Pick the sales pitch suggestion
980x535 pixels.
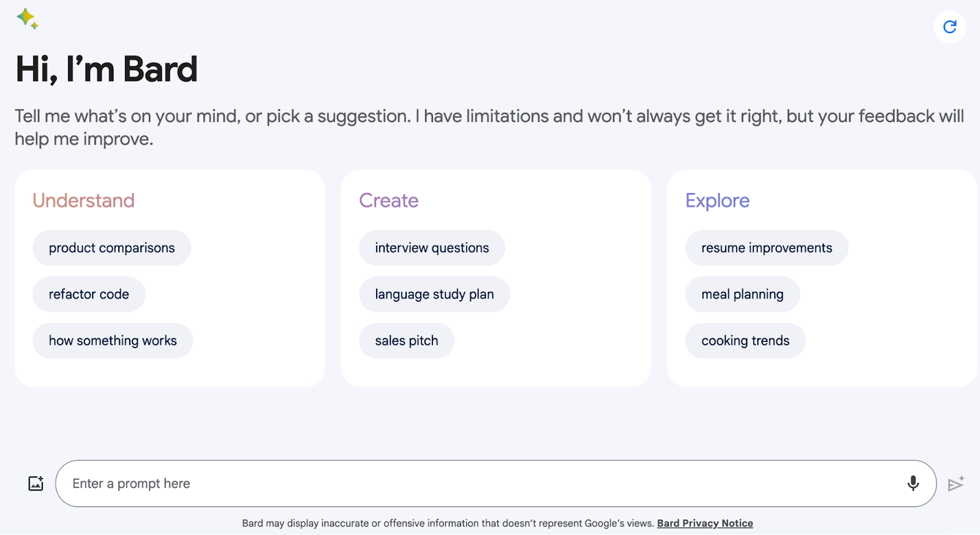click(x=407, y=341)
